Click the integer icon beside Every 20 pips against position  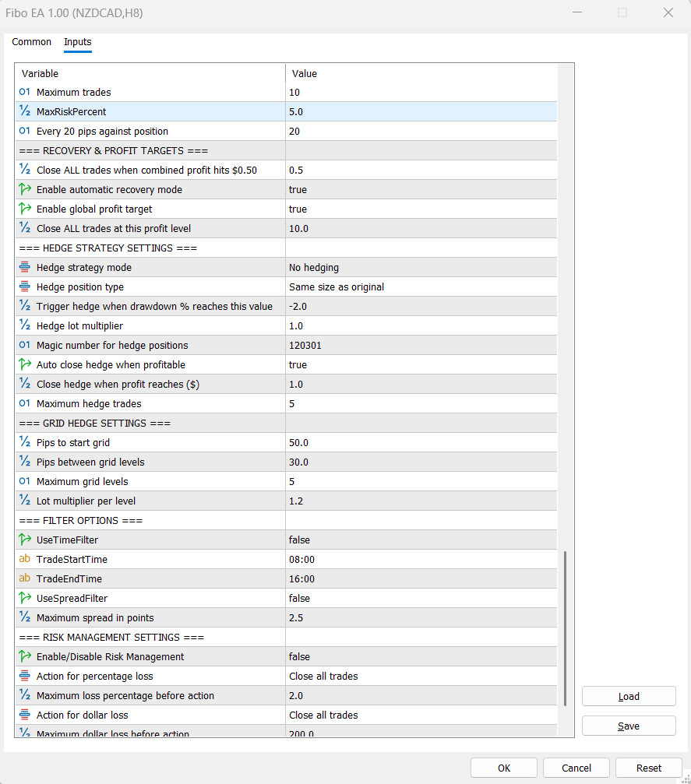point(24,131)
